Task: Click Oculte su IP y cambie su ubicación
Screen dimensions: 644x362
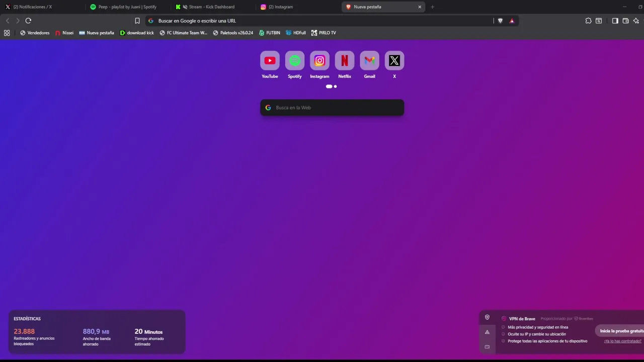Action: coord(537,334)
